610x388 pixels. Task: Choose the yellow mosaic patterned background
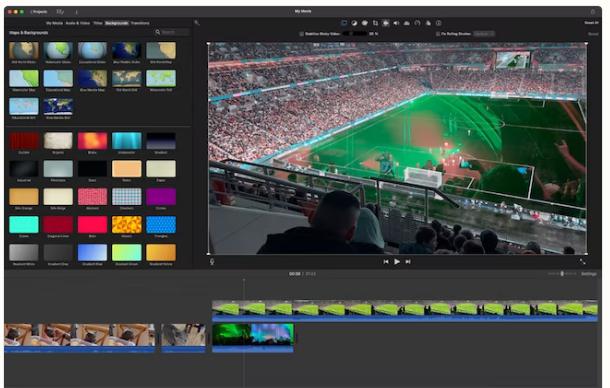coord(126,225)
